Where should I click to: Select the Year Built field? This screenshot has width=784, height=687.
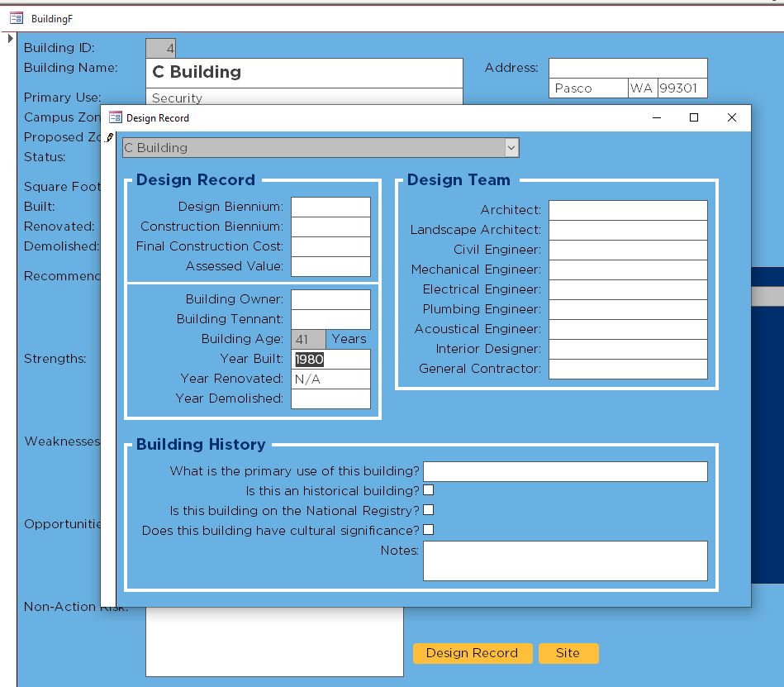point(330,359)
